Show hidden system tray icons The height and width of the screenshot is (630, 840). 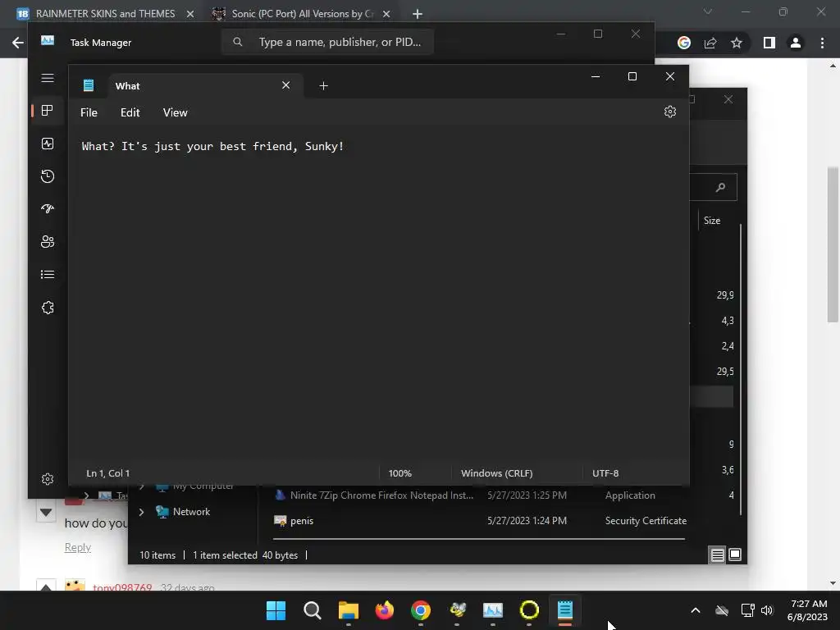coord(696,610)
